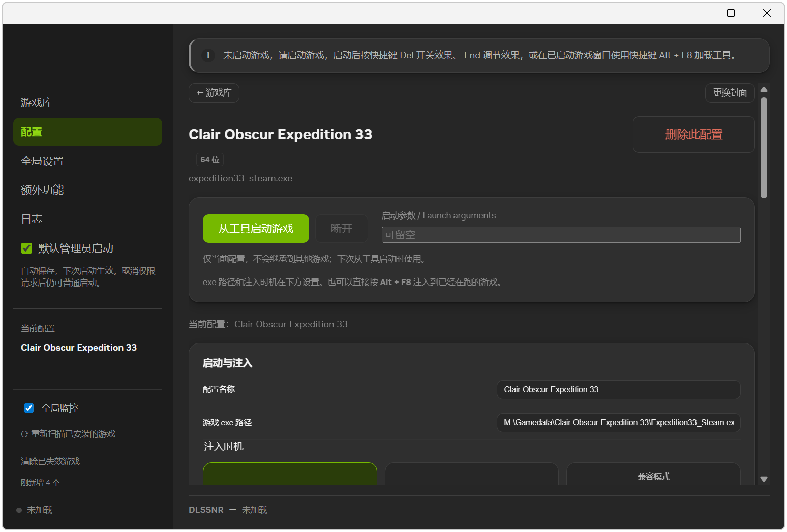Select the middle injection timing card
787x532 pixels.
pos(471,474)
